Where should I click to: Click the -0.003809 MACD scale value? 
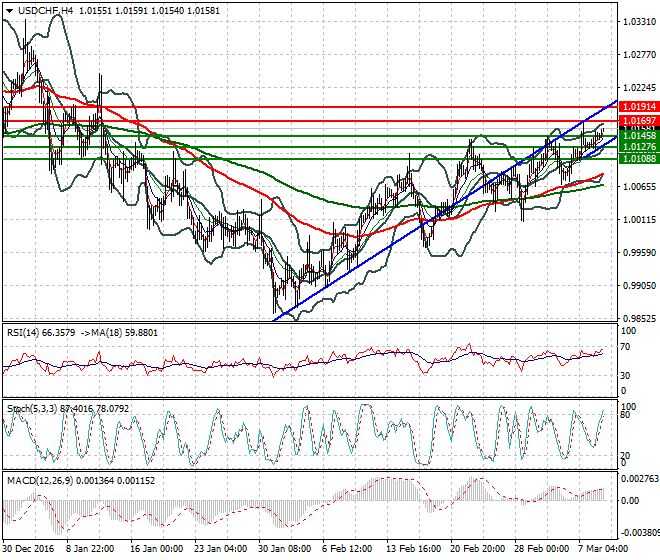(640, 533)
